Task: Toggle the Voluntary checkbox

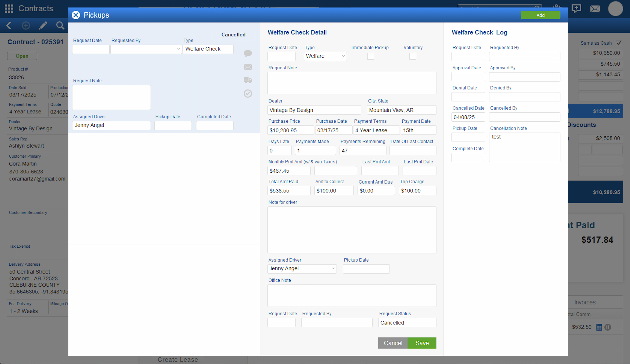Action: click(413, 56)
